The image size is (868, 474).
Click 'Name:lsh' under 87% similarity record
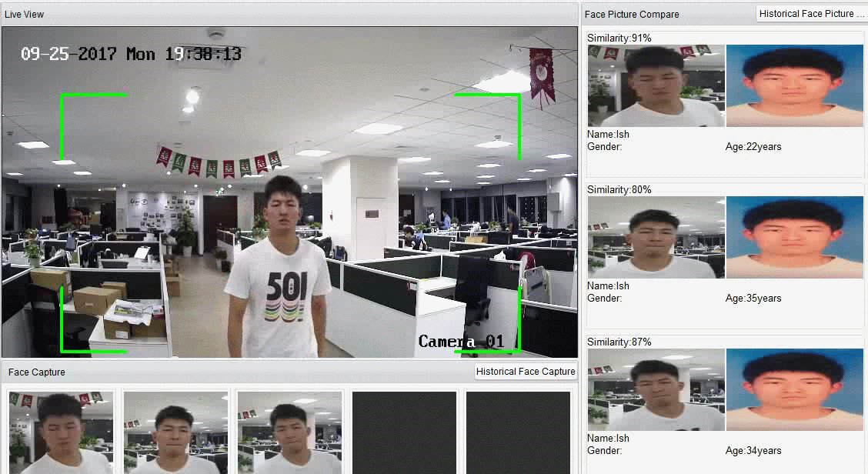608,439
